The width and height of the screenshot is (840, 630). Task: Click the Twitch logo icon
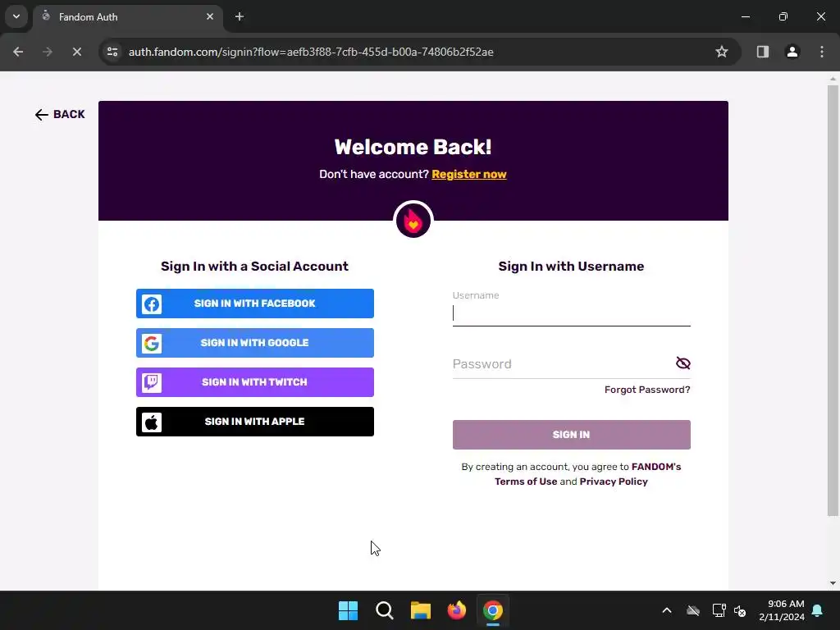(152, 382)
